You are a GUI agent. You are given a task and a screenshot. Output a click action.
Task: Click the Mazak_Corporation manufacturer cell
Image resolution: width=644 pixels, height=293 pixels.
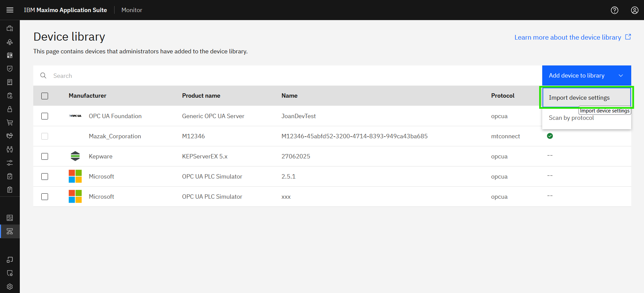tap(115, 136)
